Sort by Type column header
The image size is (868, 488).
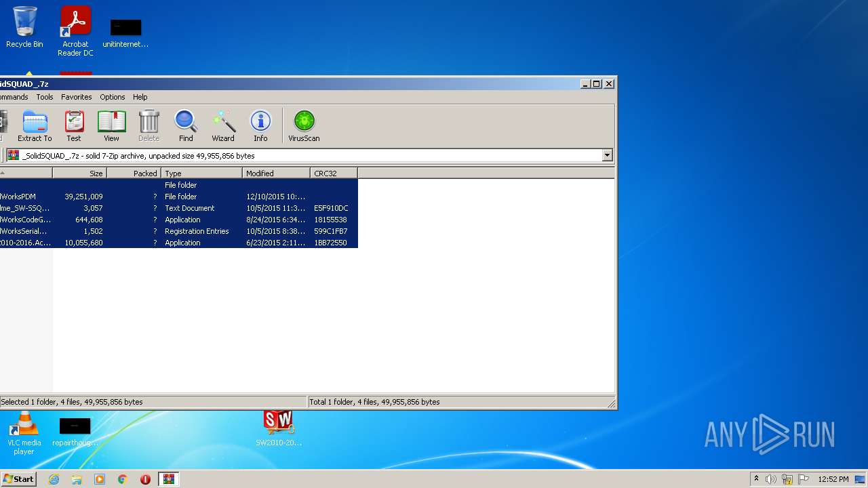[202, 174]
